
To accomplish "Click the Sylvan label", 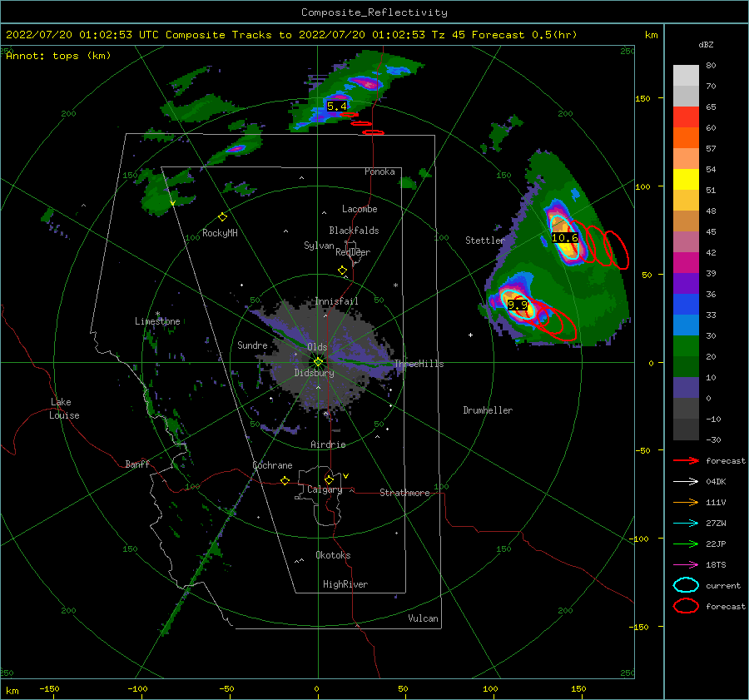I will point(319,246).
